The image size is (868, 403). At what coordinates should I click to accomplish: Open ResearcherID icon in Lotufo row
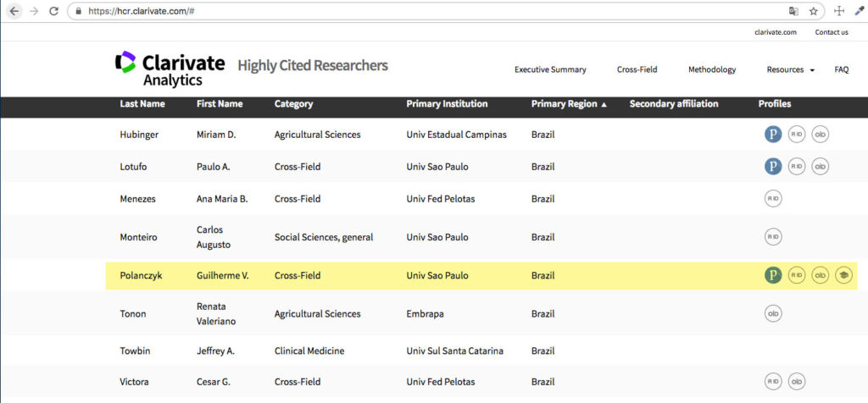coord(797,167)
